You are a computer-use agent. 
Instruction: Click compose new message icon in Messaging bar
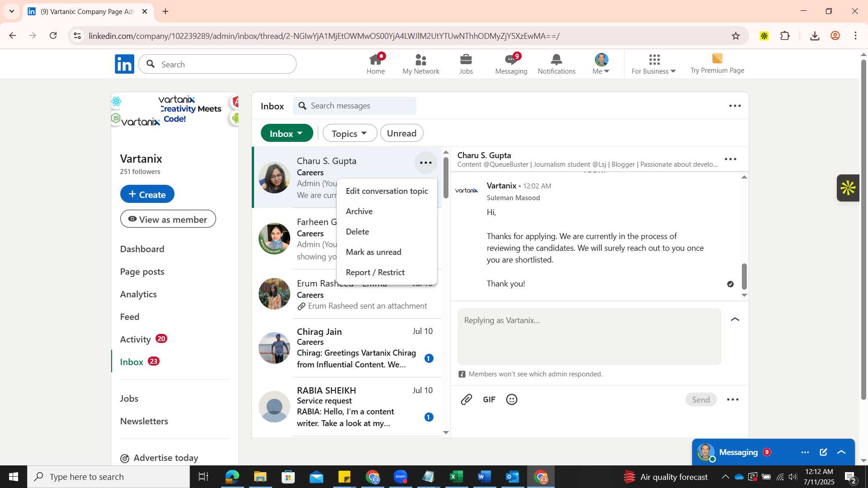[x=823, y=452]
